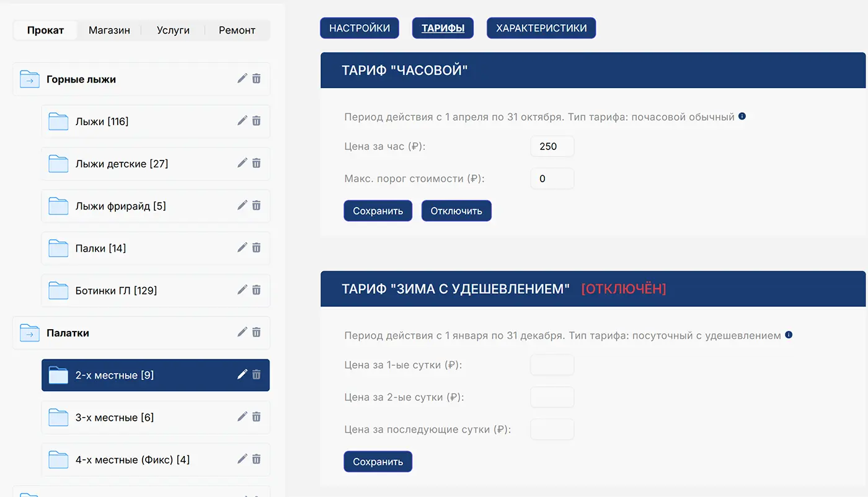Delete the Лыжи [116] category via trash icon
This screenshot has width=868, height=497.
click(x=257, y=121)
